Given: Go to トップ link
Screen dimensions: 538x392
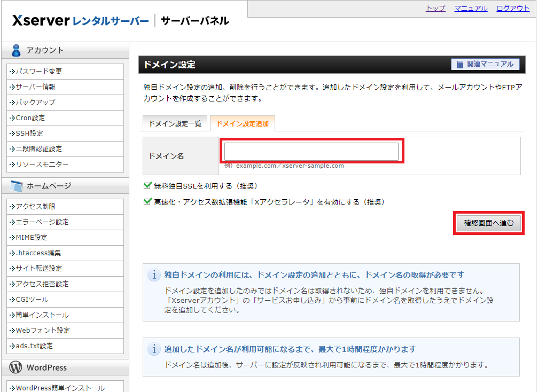Looking at the screenshot, I should [x=435, y=9].
